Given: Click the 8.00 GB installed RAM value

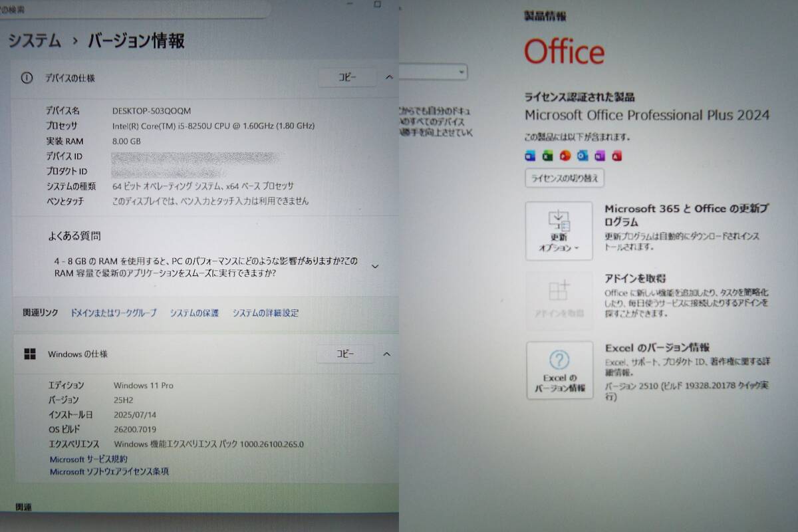Looking at the screenshot, I should coord(126,141).
